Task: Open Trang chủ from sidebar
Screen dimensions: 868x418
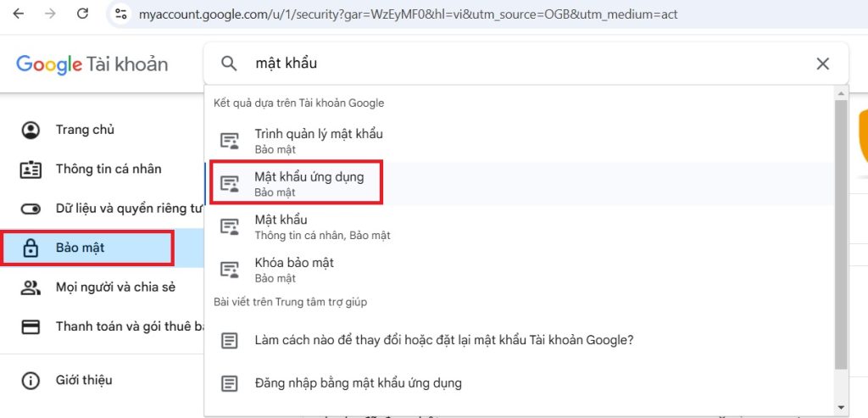Action: pyautogui.click(x=85, y=130)
